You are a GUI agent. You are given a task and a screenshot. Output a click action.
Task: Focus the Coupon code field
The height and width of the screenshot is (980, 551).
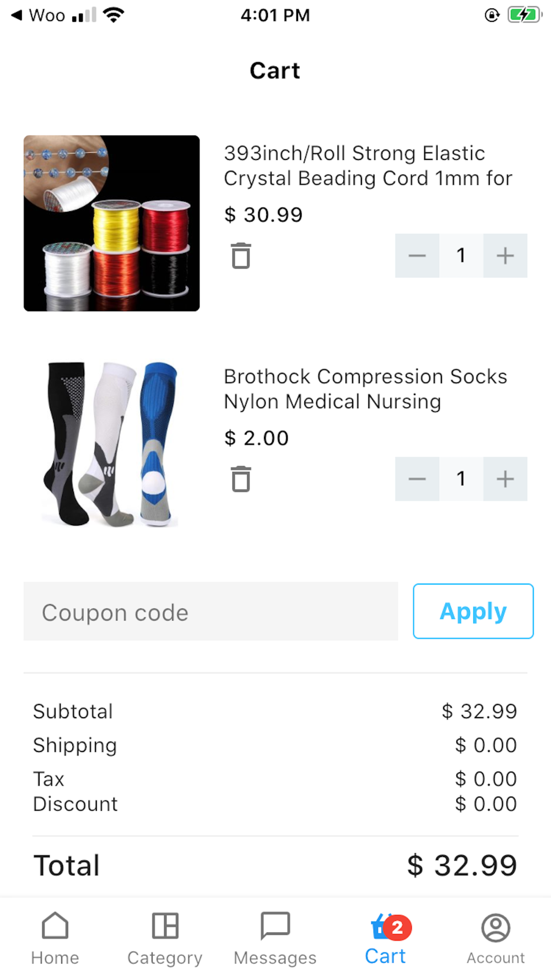210,611
